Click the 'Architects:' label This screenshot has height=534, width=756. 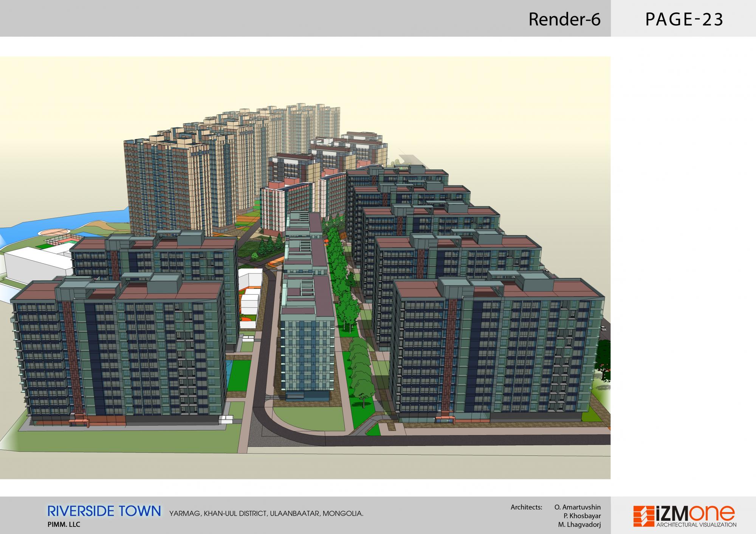(526, 507)
